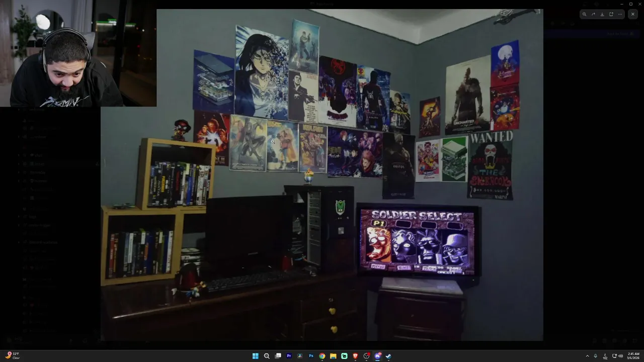Click the webcam overlay of the streamer
The image size is (644, 362).
[78, 53]
